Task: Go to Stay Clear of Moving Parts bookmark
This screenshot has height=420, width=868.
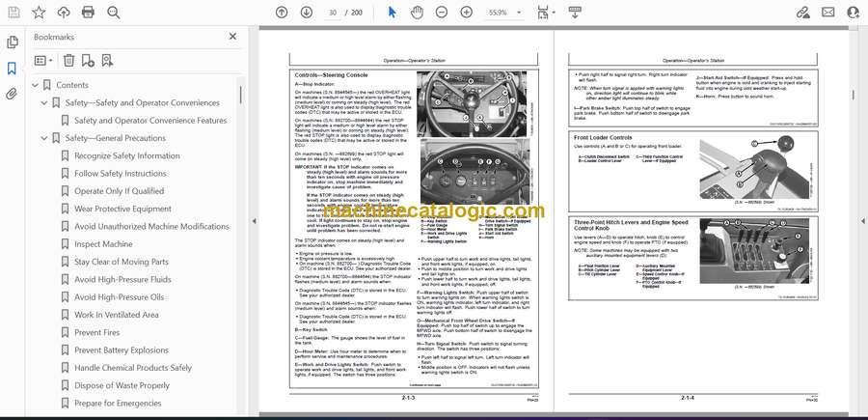Action: click(x=122, y=262)
